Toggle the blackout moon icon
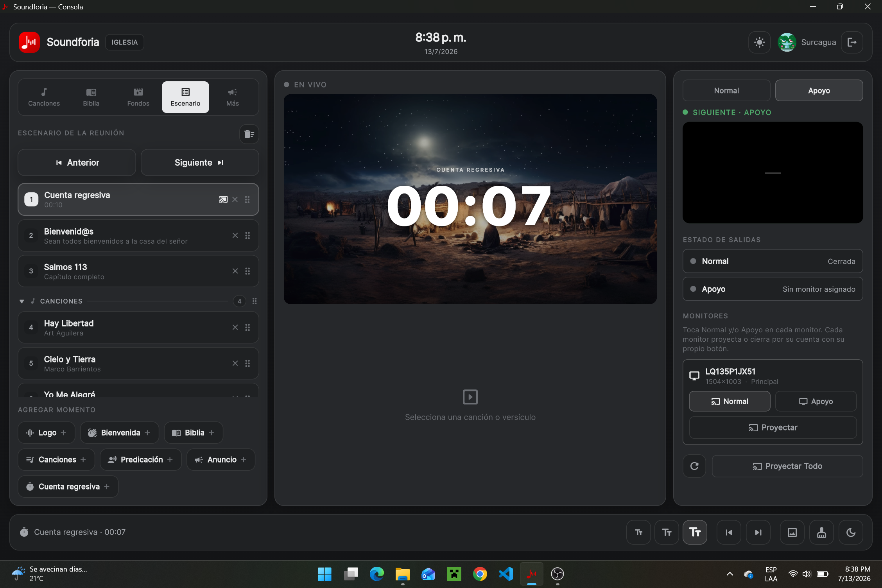This screenshot has height=588, width=882. 851,532
